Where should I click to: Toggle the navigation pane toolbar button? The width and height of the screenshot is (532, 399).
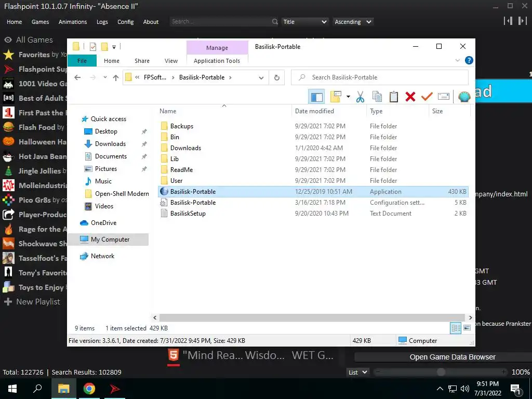pos(316,97)
